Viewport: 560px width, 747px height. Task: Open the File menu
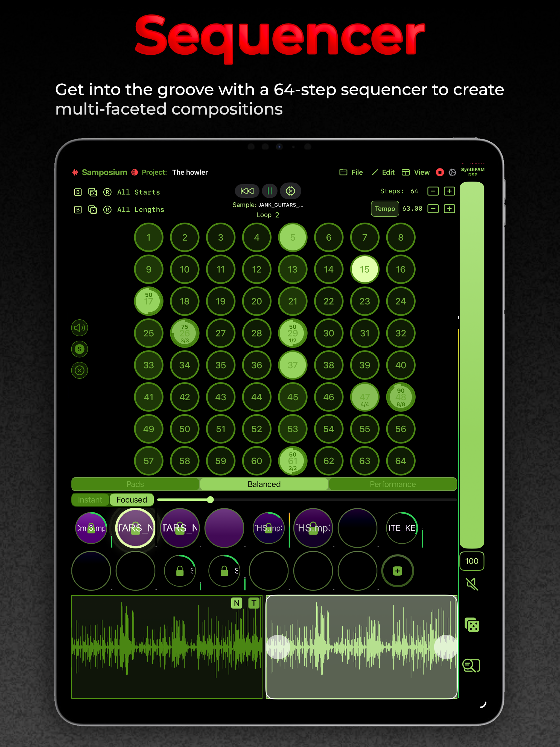[x=351, y=173]
